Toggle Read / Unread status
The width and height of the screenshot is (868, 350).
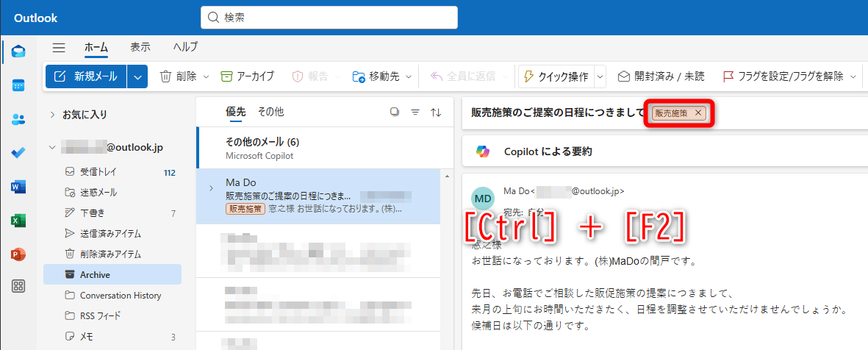[x=661, y=76]
